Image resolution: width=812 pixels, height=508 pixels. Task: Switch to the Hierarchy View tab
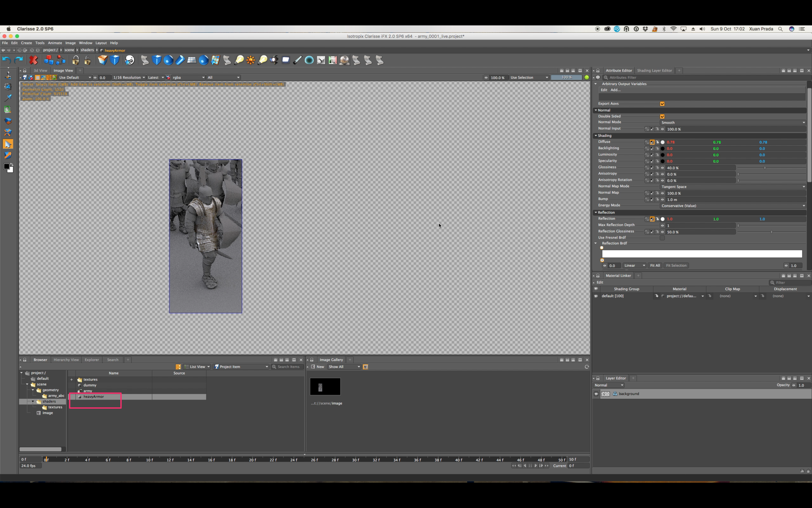click(x=66, y=360)
